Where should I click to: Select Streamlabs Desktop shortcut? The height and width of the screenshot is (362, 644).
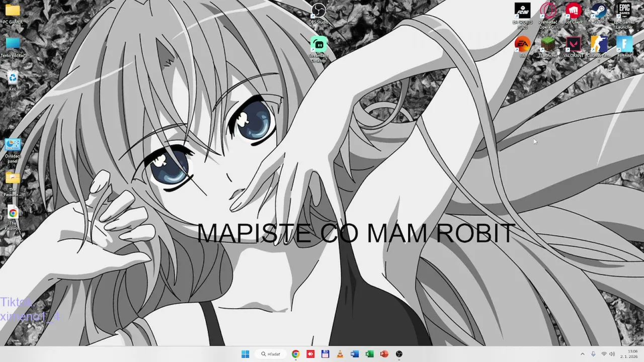[x=318, y=49]
